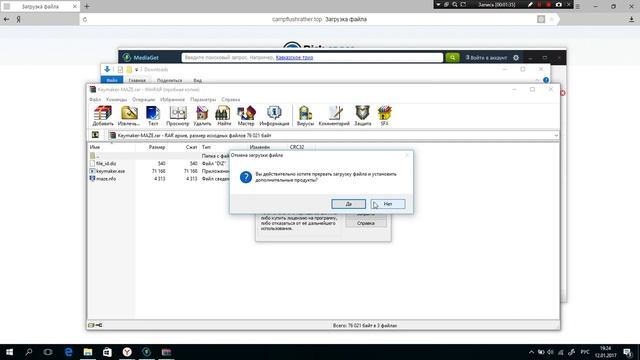Screen dimensions: 640x360
Task: Click Войти в аккаунт in MediaGet
Action: point(487,58)
